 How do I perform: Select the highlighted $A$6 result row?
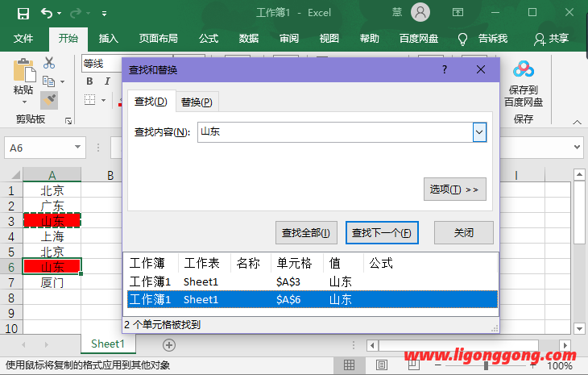pos(313,299)
